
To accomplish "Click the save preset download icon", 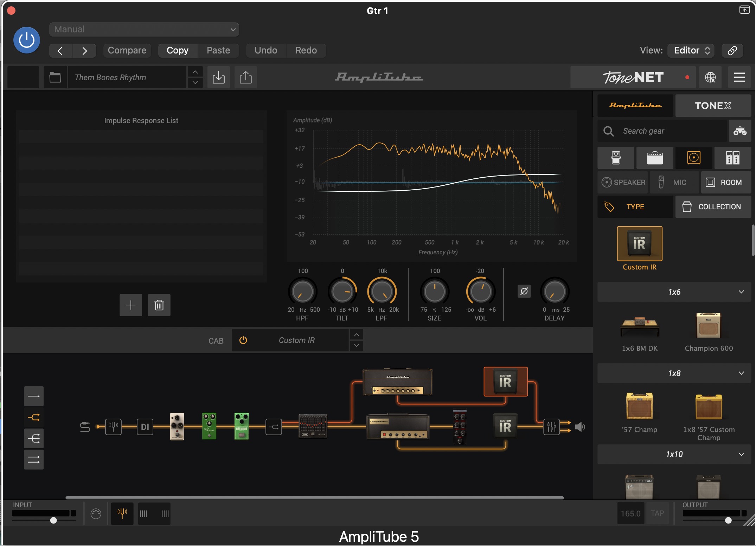I will point(218,77).
